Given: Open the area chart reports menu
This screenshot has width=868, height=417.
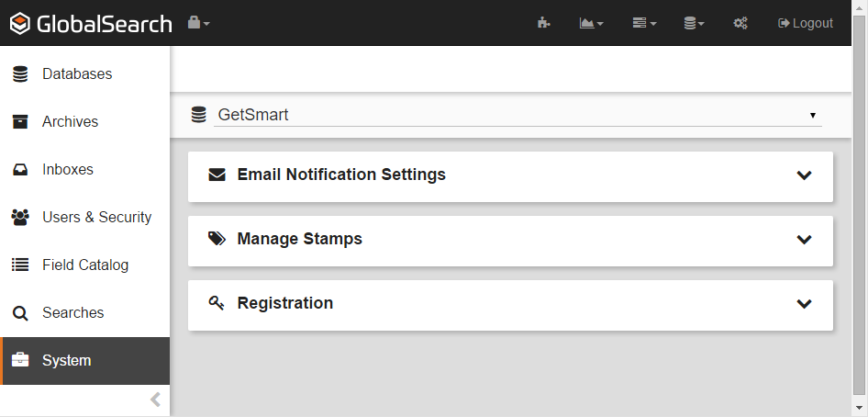Looking at the screenshot, I should (591, 23).
